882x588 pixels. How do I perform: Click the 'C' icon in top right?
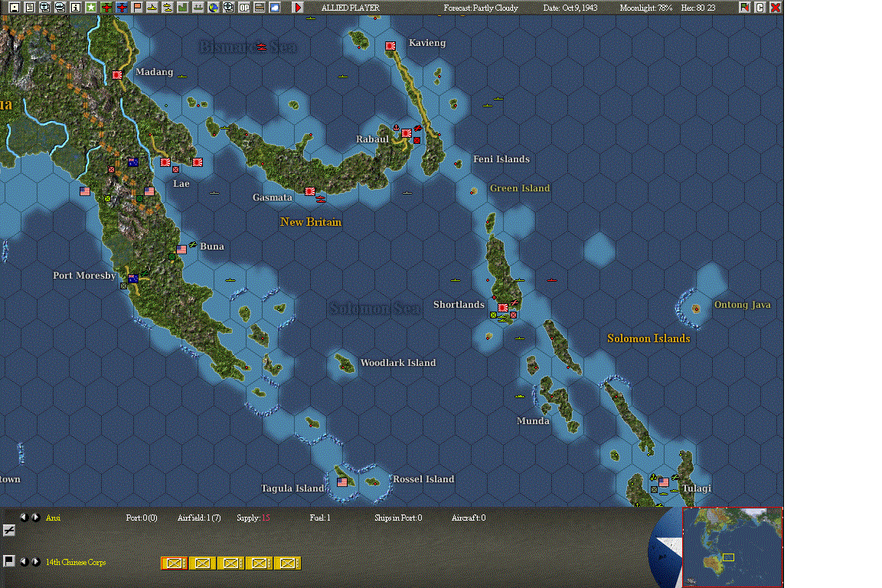760,8
